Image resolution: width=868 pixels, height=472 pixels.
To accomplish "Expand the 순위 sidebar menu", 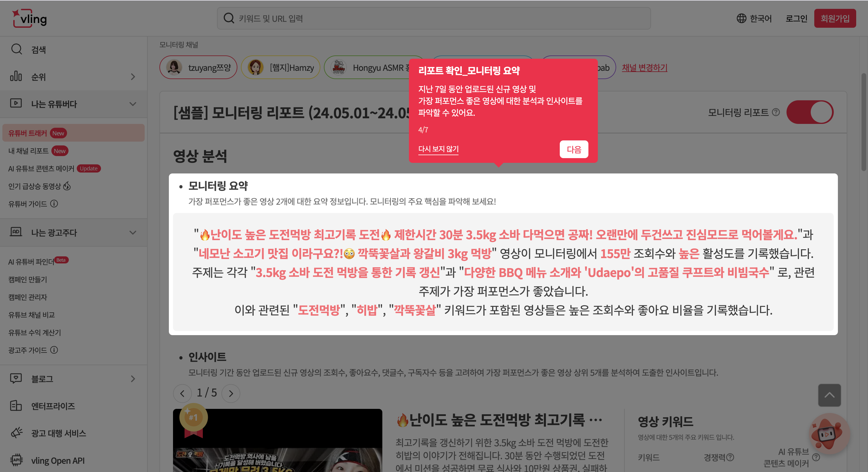I will coord(133,77).
